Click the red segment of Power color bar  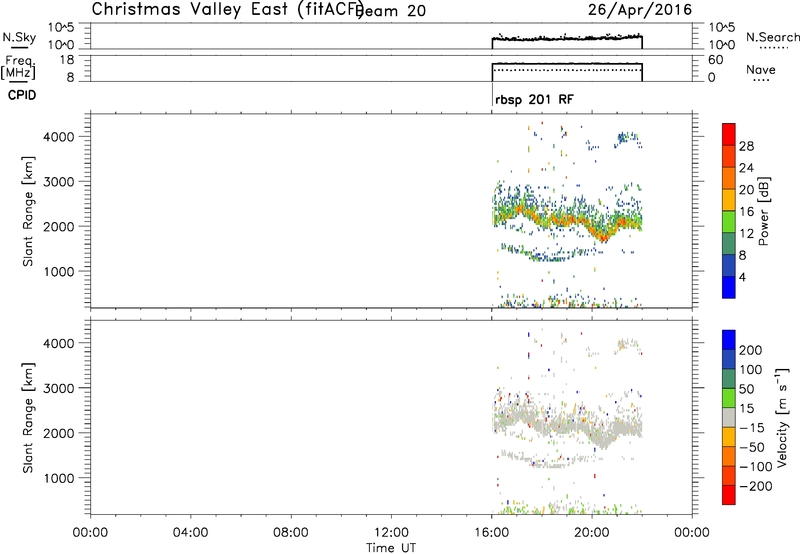(x=729, y=134)
